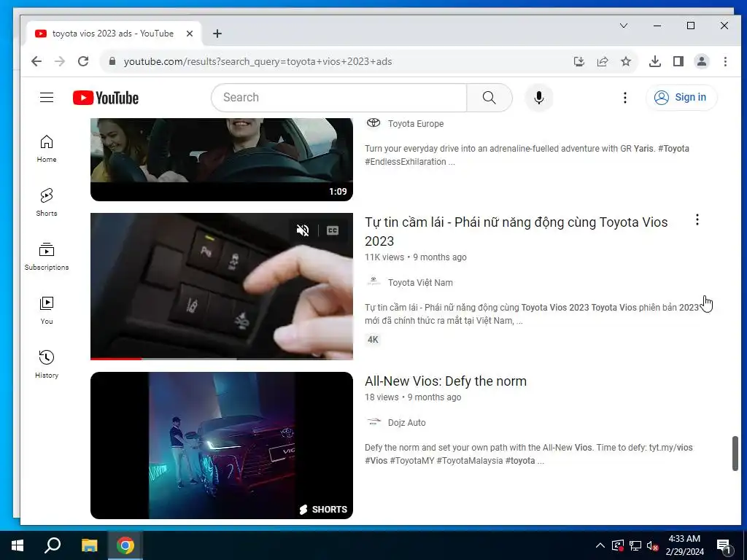Screen dimensions: 747x560
Task: Open Subscriptions in sidebar
Action: coord(47,256)
